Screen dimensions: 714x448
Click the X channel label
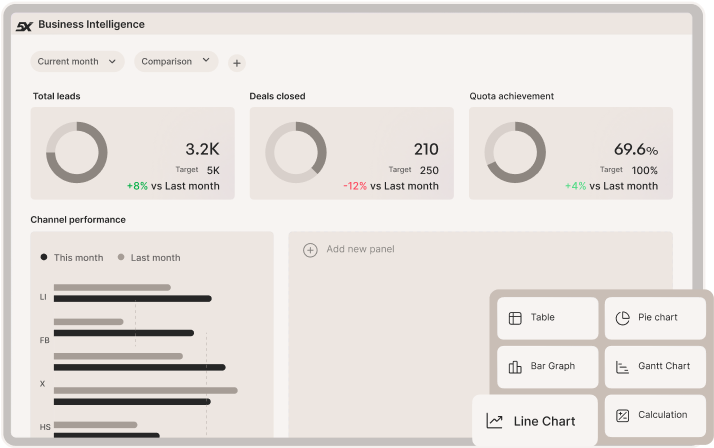click(42, 384)
